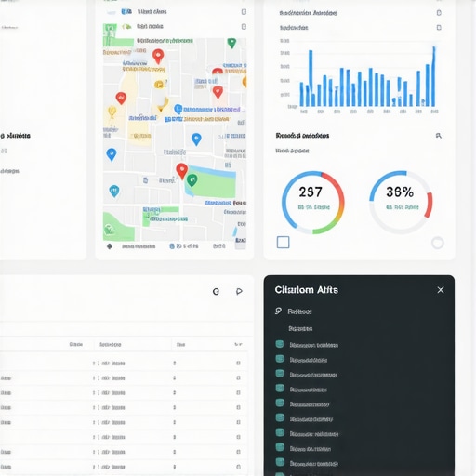Click the circular refresh icon above the table
Viewport: 476px width, 476px height.
point(216,291)
